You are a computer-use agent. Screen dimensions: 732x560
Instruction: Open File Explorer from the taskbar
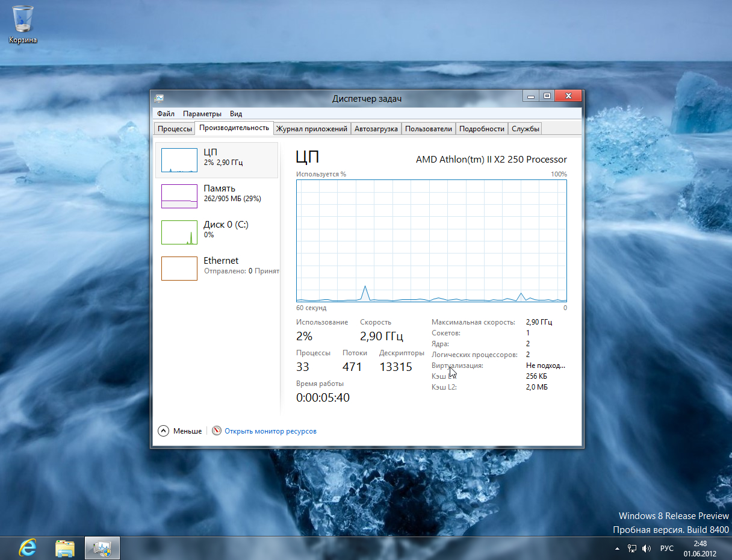click(x=65, y=548)
